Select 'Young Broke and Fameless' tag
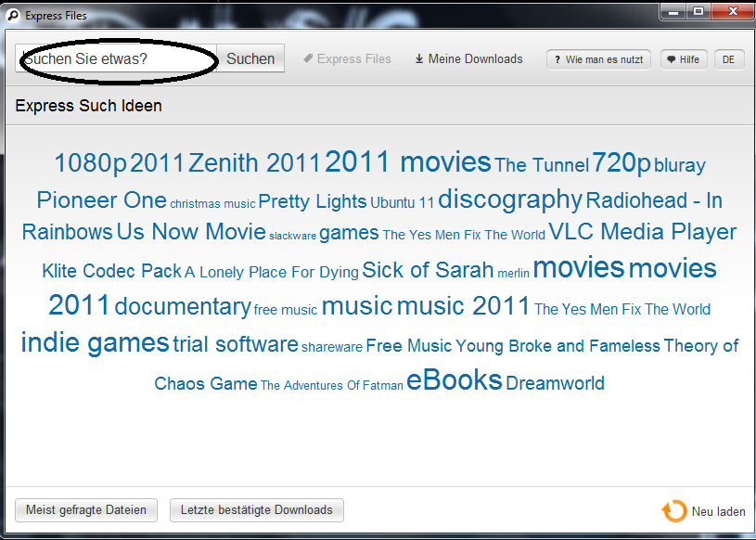The width and height of the screenshot is (756, 540). tap(557, 346)
